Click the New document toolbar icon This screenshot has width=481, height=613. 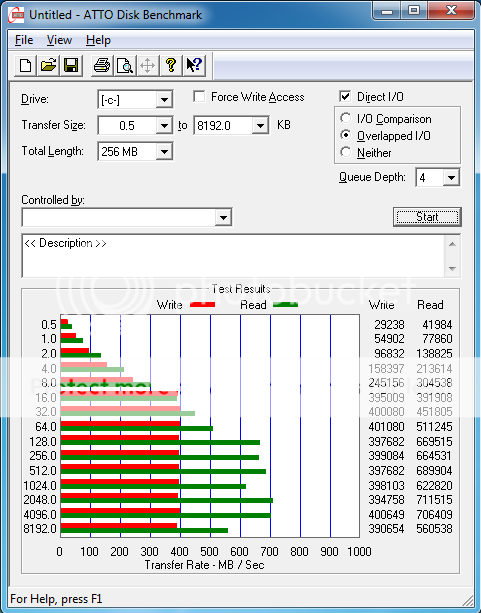pos(25,65)
